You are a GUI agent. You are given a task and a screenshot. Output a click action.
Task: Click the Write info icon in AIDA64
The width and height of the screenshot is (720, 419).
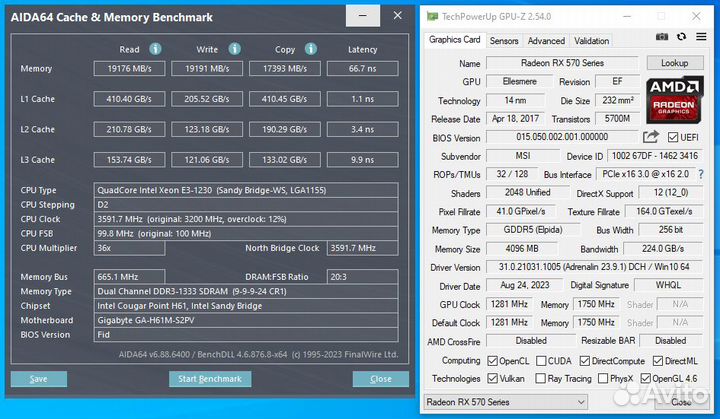(235, 49)
